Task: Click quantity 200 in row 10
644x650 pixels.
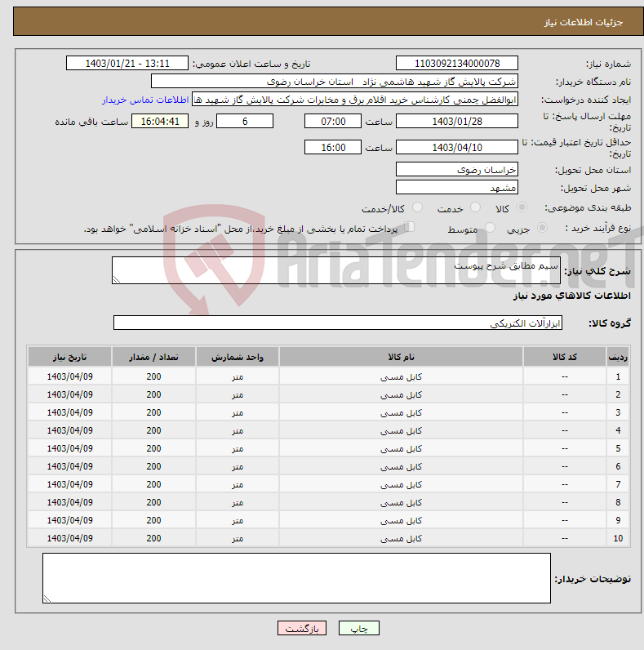Action: 153,538
